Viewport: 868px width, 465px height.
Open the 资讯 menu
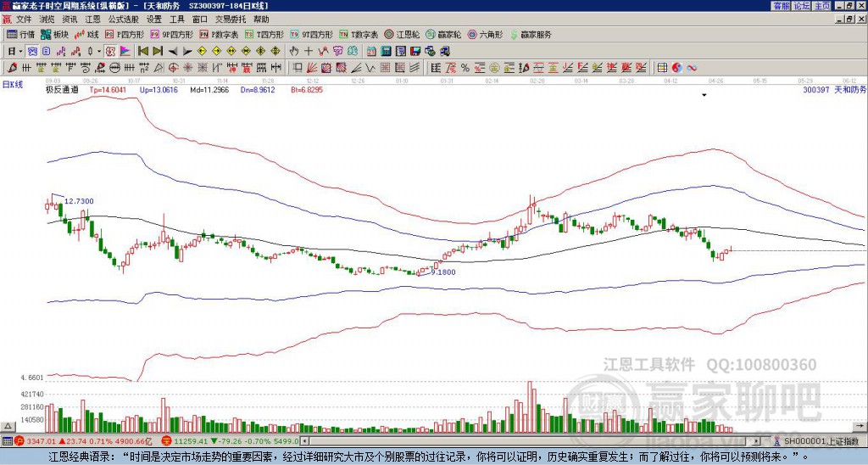click(70, 20)
